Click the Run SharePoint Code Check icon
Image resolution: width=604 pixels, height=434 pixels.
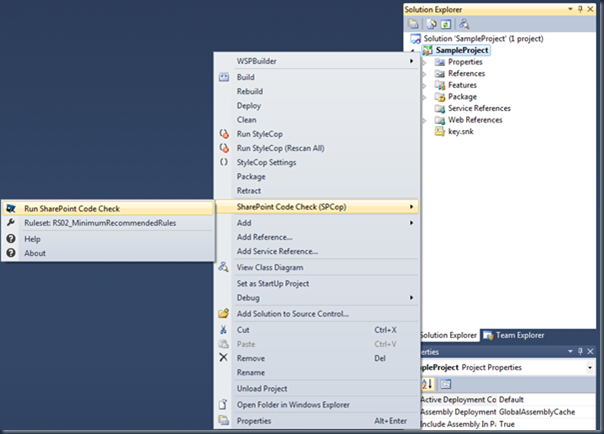[11, 208]
